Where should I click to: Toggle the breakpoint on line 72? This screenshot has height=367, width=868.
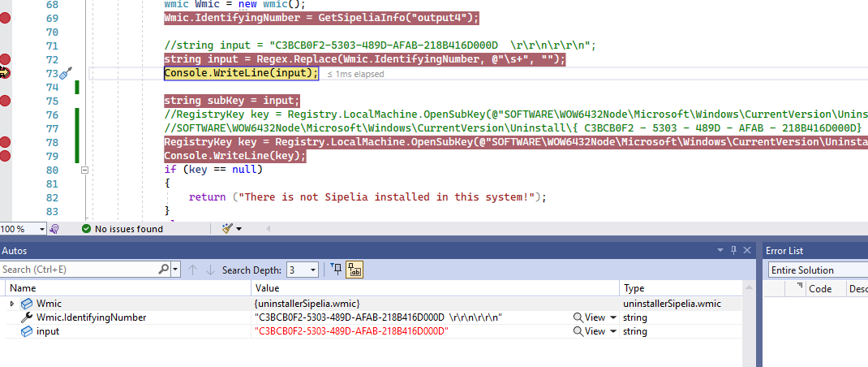pos(6,59)
